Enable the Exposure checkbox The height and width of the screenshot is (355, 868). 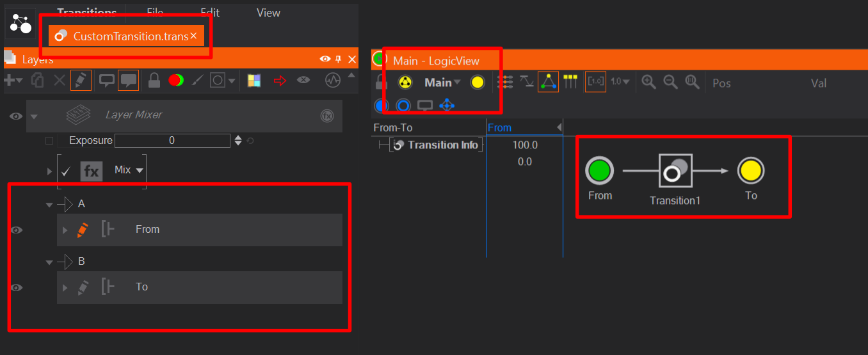[50, 141]
